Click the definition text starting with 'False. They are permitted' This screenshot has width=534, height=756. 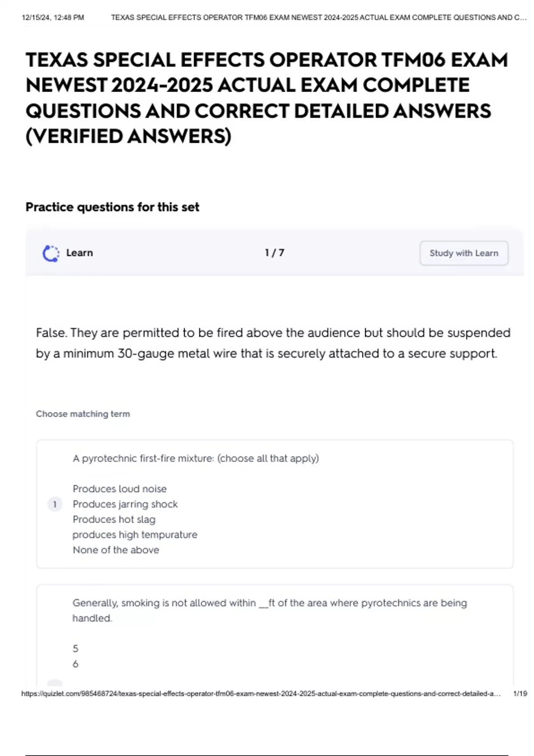click(x=273, y=343)
